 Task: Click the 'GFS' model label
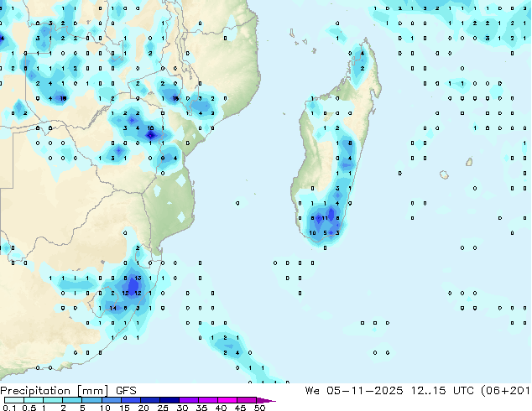pyautogui.click(x=126, y=391)
